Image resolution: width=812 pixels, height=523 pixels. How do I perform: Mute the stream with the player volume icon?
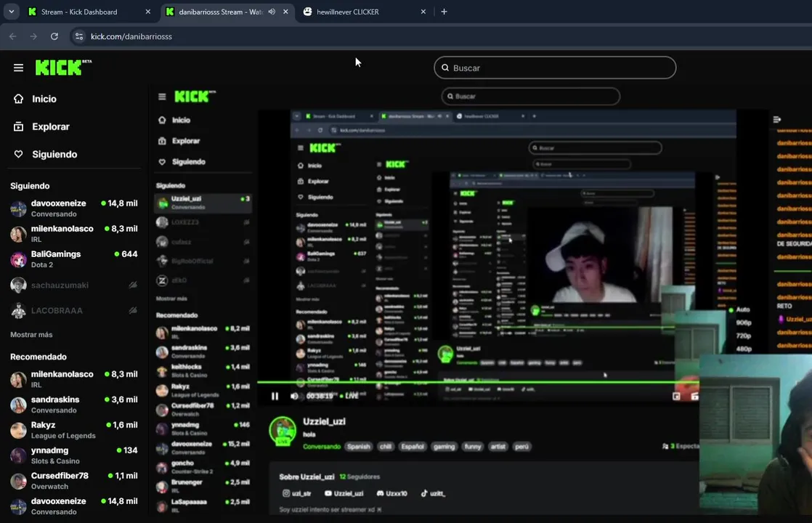click(294, 396)
